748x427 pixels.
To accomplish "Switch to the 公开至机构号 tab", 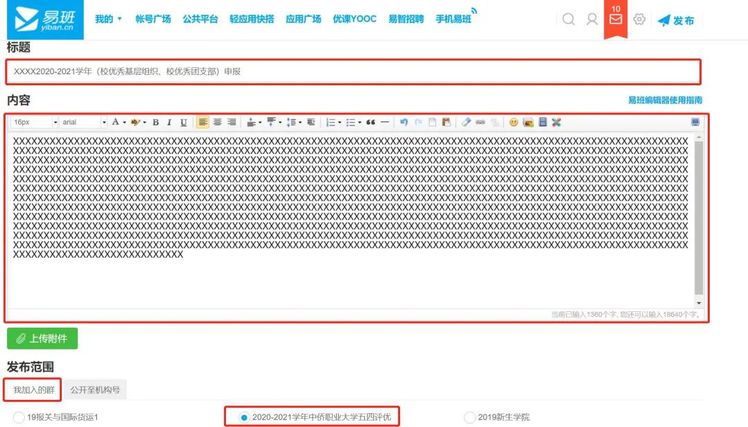I will pyautogui.click(x=95, y=389).
